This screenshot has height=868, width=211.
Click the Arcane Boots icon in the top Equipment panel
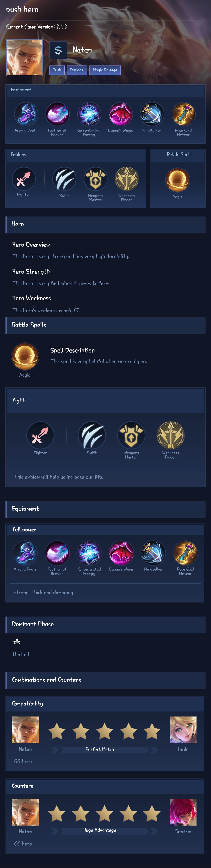[x=26, y=114]
